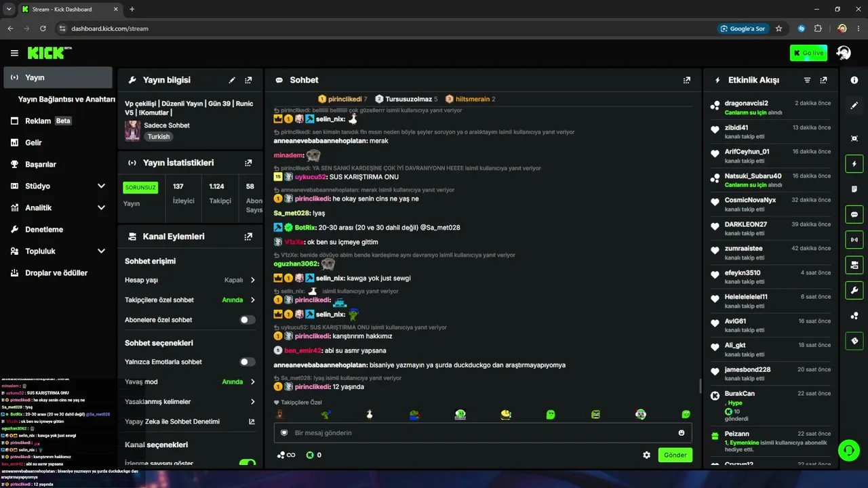This screenshot has height=488, width=868.
Task: Toggle İzlenme sayısını göster switch
Action: [x=248, y=464]
